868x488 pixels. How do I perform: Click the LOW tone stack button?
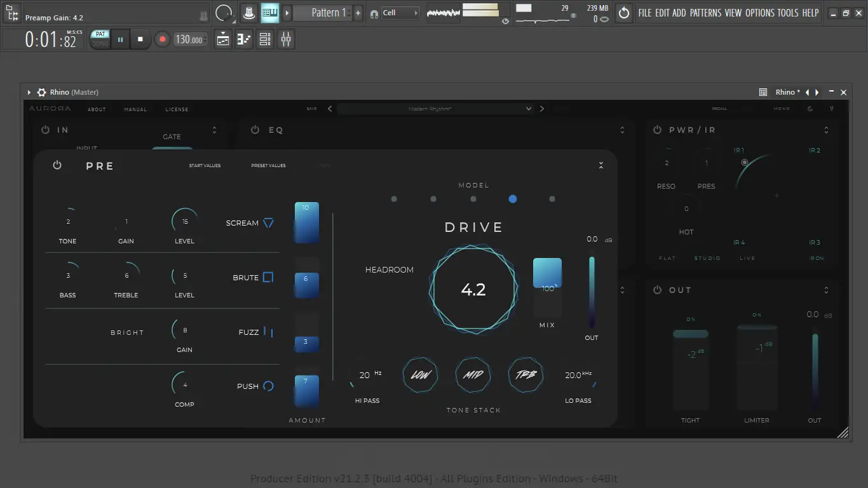(x=420, y=375)
